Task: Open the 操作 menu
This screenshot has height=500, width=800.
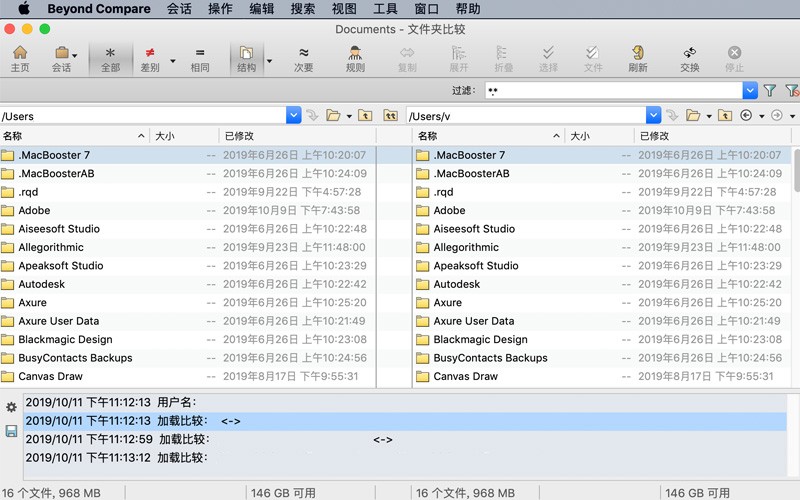Action: pyautogui.click(x=220, y=9)
